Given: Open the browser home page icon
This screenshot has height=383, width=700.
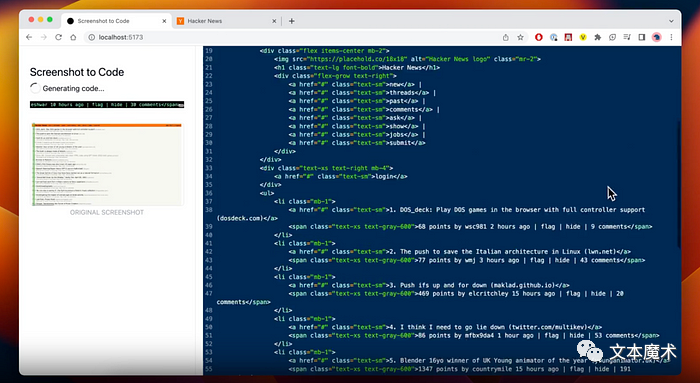Looking at the screenshot, I should [x=73, y=37].
